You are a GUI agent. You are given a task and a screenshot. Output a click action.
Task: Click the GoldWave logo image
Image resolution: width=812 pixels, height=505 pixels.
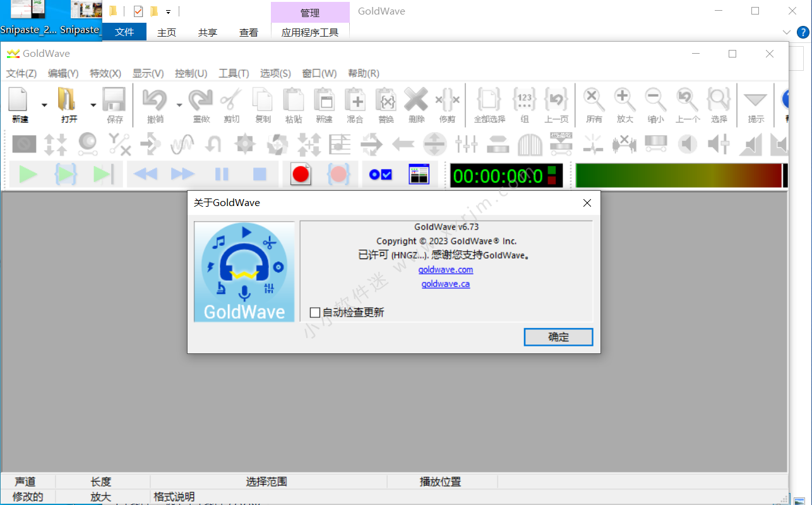point(244,272)
